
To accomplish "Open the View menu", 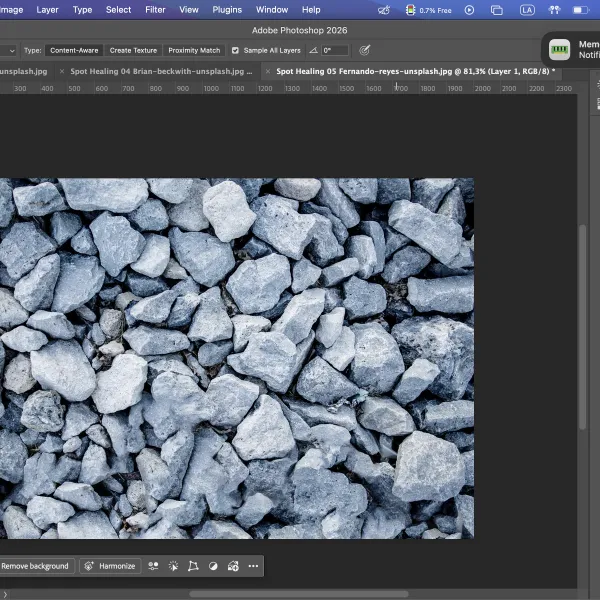I will pyautogui.click(x=189, y=10).
